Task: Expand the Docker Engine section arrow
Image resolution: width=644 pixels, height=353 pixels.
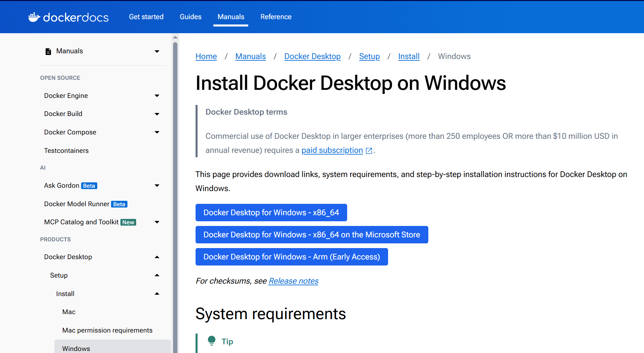Action: (157, 96)
